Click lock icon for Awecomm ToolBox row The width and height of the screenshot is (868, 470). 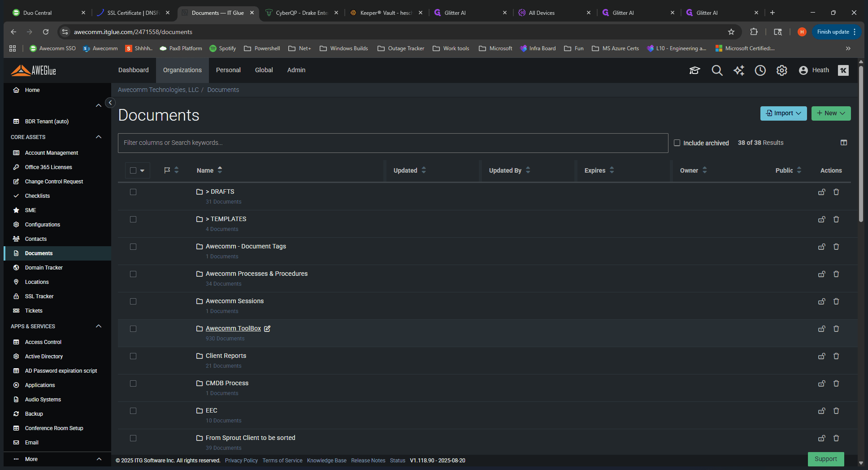(x=822, y=329)
